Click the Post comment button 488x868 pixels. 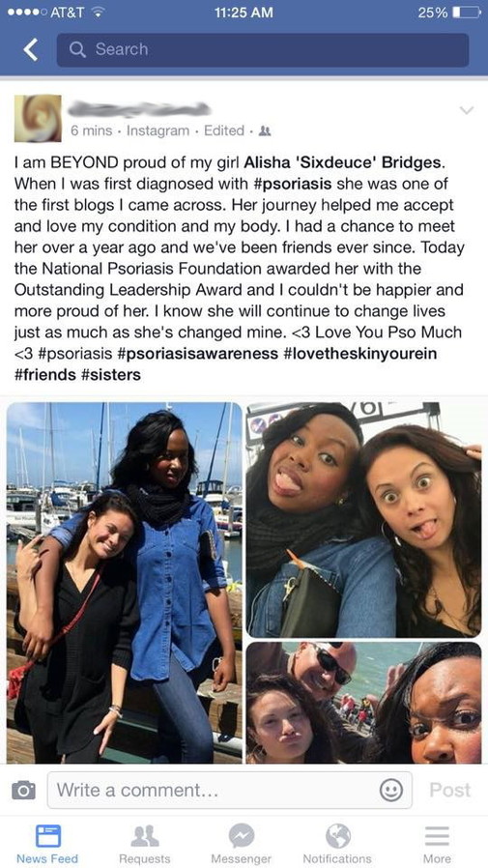click(449, 790)
